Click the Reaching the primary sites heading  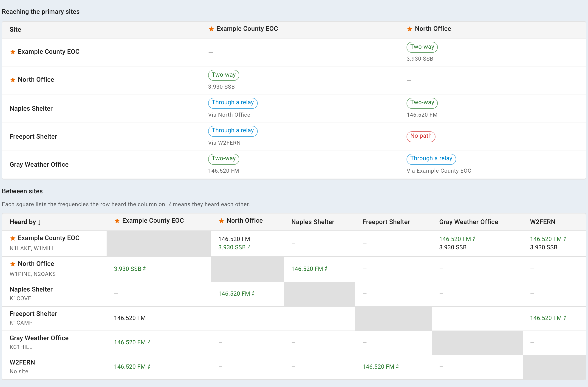click(x=40, y=12)
